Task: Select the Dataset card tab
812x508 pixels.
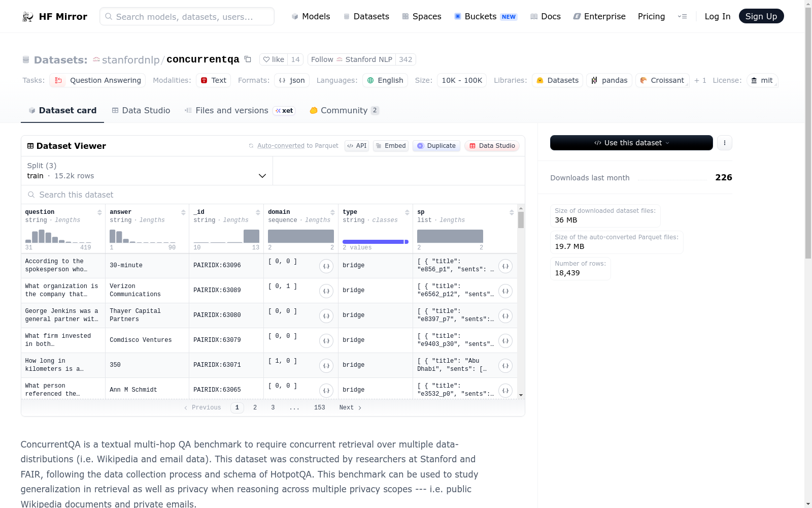Action: 62,110
